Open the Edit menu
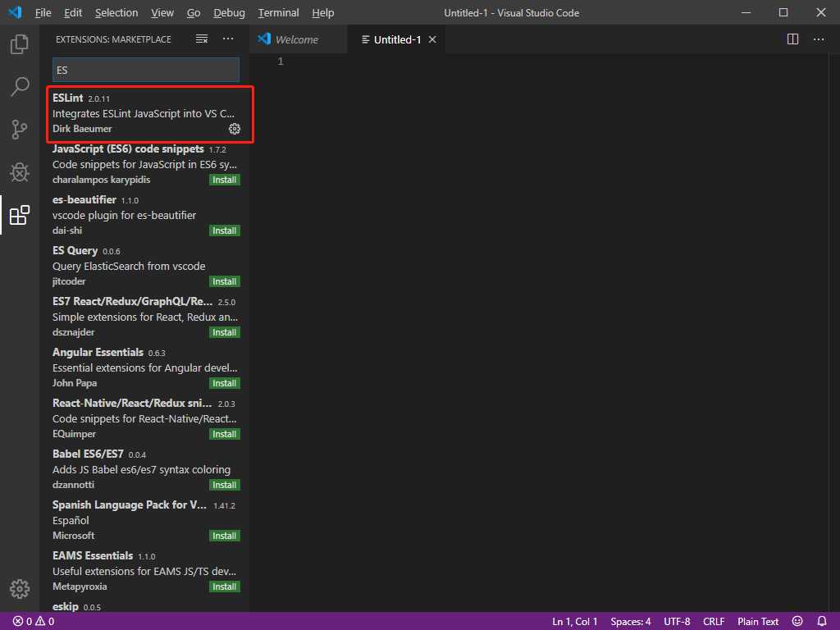 73,12
